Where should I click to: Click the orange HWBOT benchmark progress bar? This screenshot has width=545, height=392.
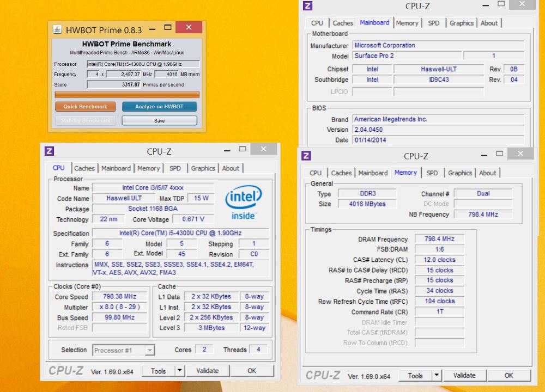(x=127, y=95)
